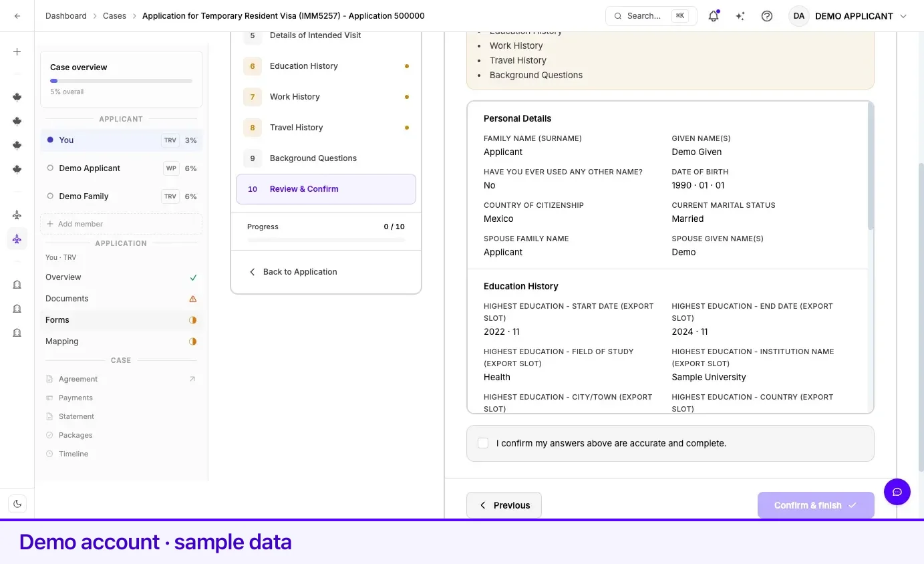Click Background Questions in the yellow notice list
Viewport: 924px width, 564px height.
pos(536,76)
